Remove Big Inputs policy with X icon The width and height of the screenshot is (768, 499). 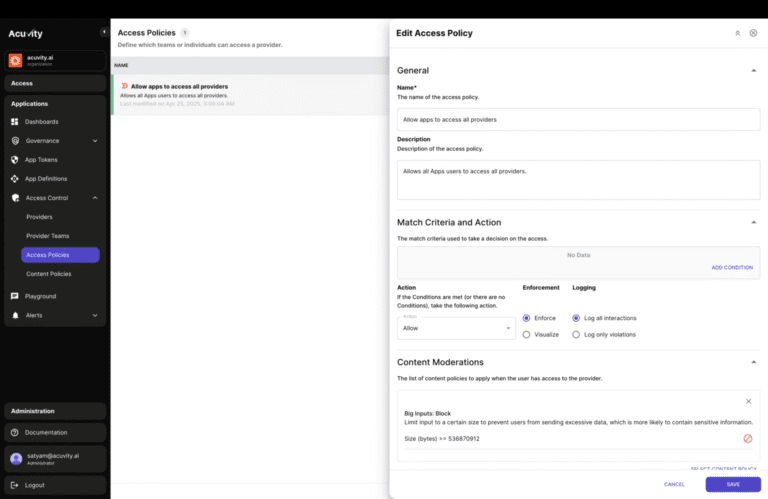click(748, 401)
